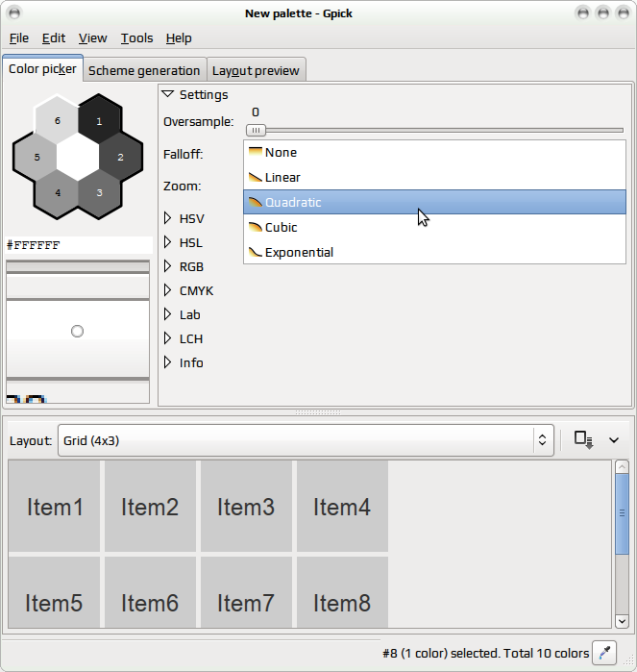
Task: Select Item5 in layout grid
Action: pos(54,592)
